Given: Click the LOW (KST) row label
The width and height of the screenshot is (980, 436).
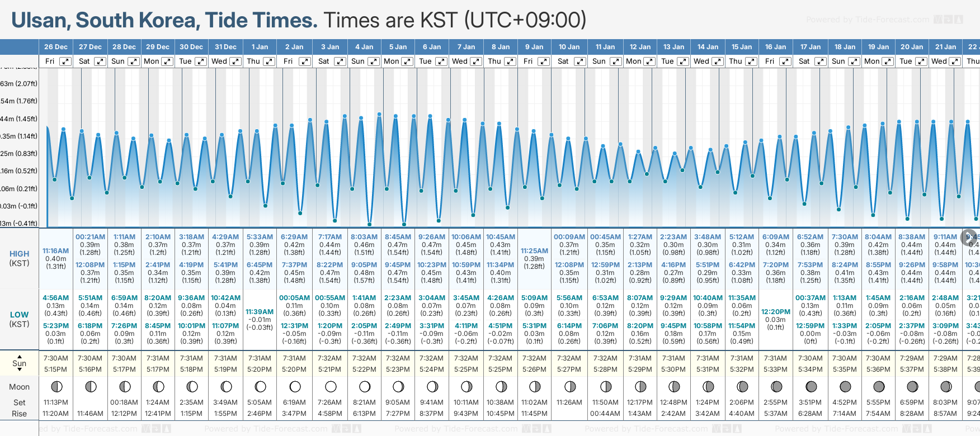Looking at the screenshot, I should pos(20,319).
